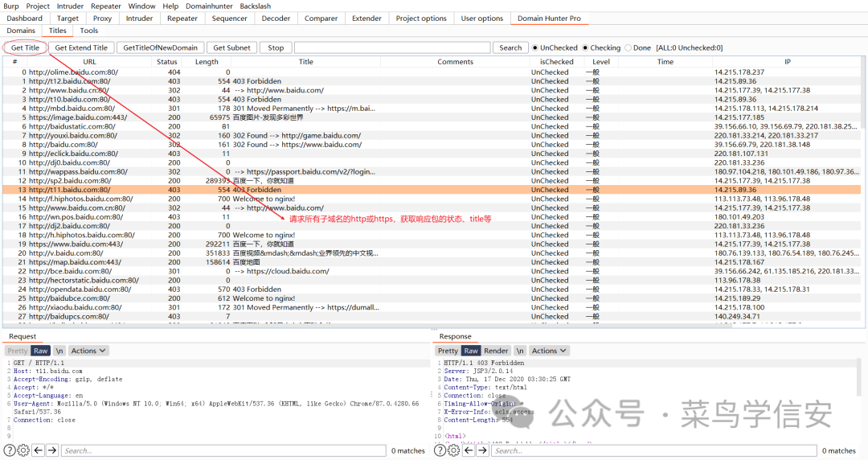Sort table by Title column header
This screenshot has width=868, height=460.
coord(306,61)
